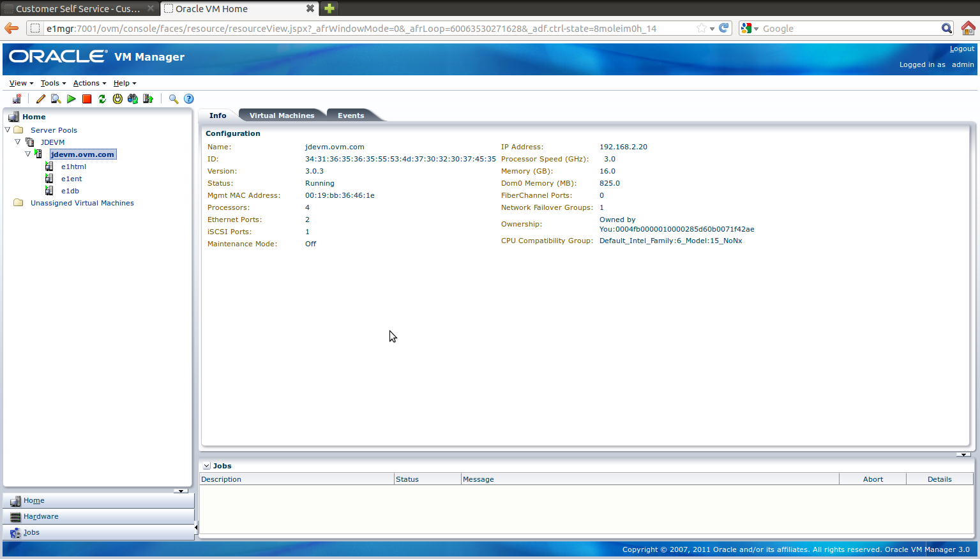Click the green Restart arrows icon
Image resolution: width=980 pixels, height=559 pixels.
pyautogui.click(x=102, y=99)
